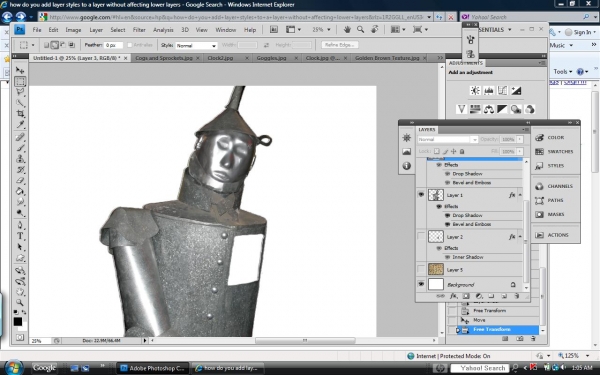Select the Crop tool
600x375 pixels.
coord(20,114)
